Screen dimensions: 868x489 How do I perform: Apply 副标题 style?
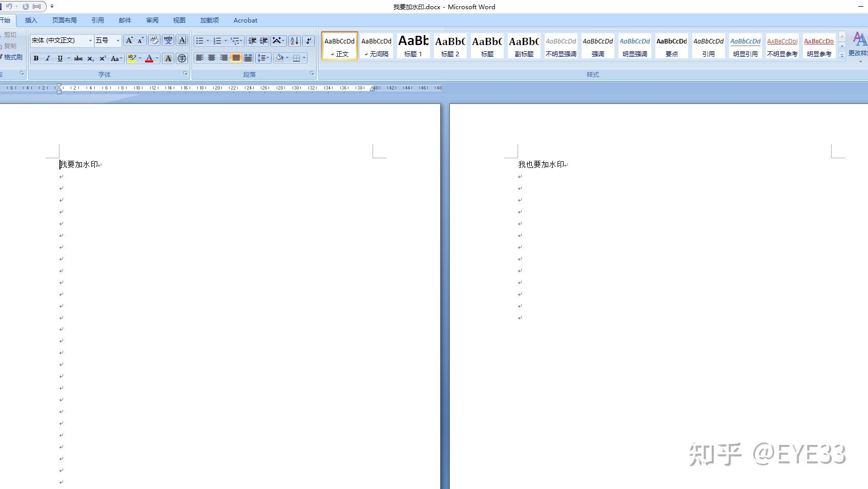pos(524,46)
